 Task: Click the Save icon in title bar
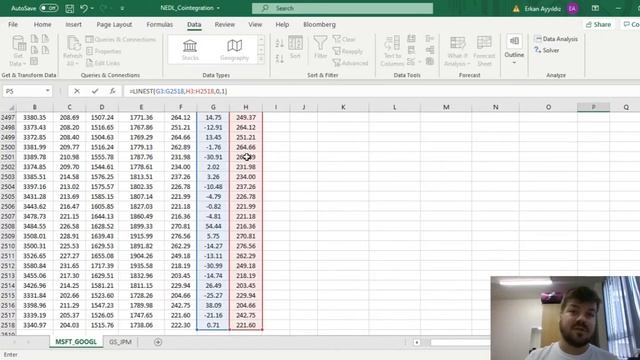[x=69, y=8]
